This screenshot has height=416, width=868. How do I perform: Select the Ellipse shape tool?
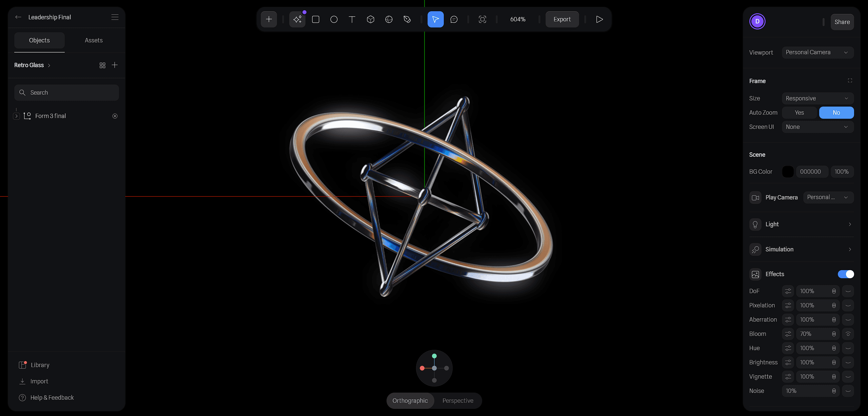[x=334, y=19]
